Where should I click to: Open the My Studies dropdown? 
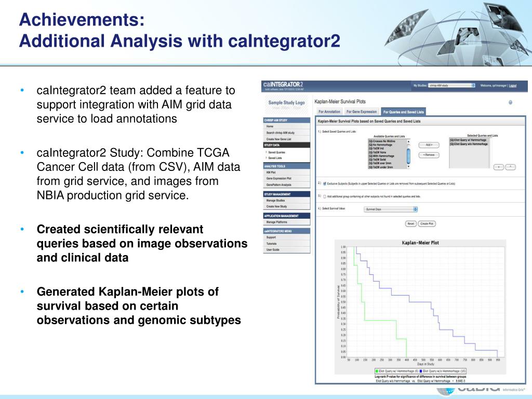pos(451,86)
